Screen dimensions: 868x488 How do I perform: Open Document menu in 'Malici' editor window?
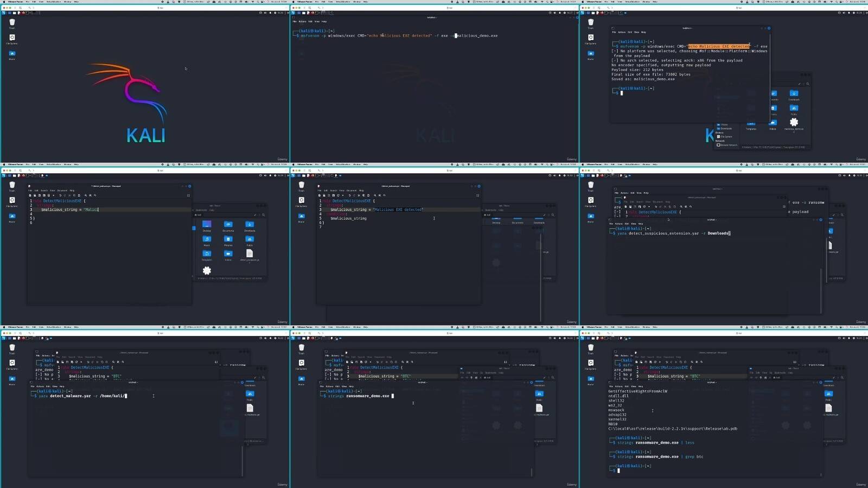pos(62,191)
